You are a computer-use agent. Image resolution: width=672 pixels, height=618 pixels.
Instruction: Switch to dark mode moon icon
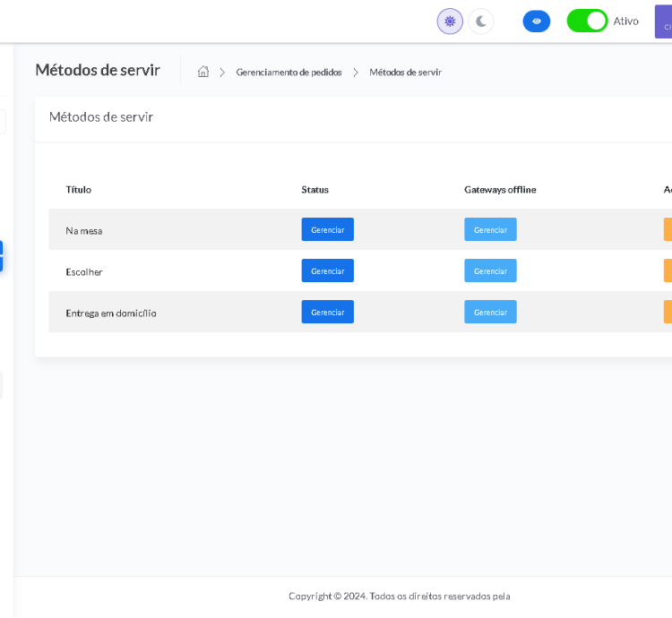click(x=481, y=21)
